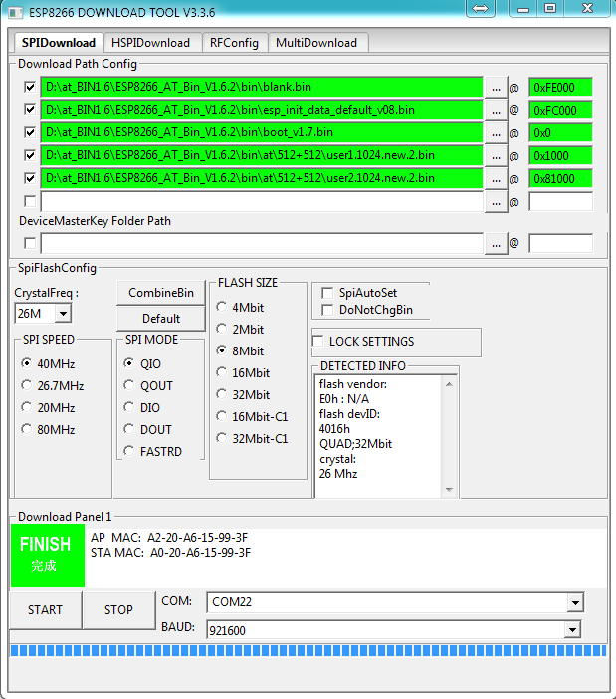
Task: Enable the DeviceMasterKey folder checkbox
Action: (30, 243)
